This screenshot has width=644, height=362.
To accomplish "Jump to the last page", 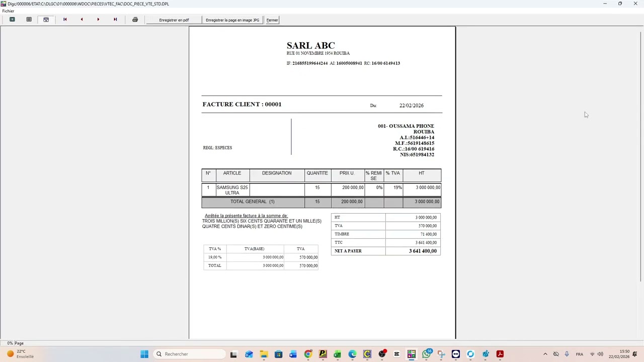I will [x=115, y=20].
